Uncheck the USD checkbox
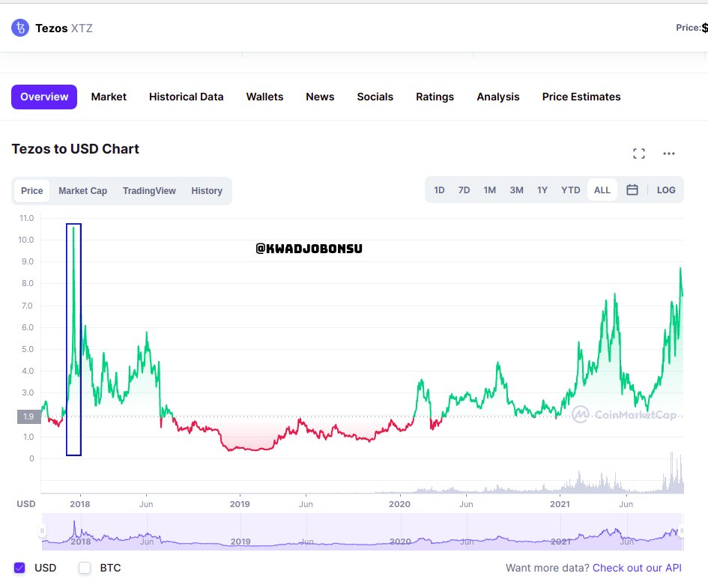The height and width of the screenshot is (588, 708). point(19,568)
